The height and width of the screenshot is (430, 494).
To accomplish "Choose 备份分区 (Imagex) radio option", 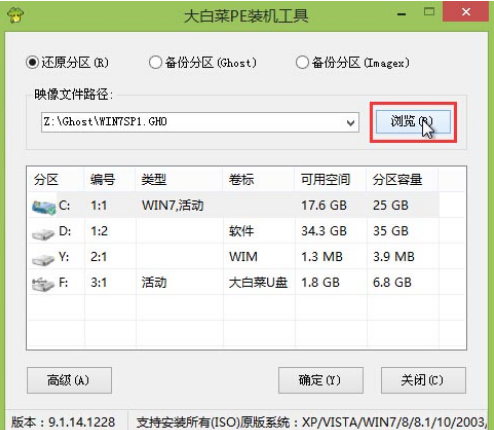I will tap(302, 62).
